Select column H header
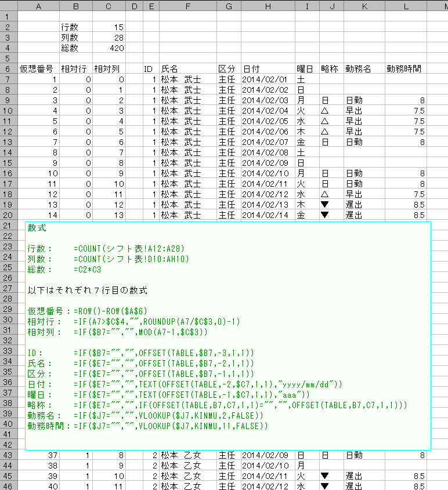448x490 pixels. point(268,6)
